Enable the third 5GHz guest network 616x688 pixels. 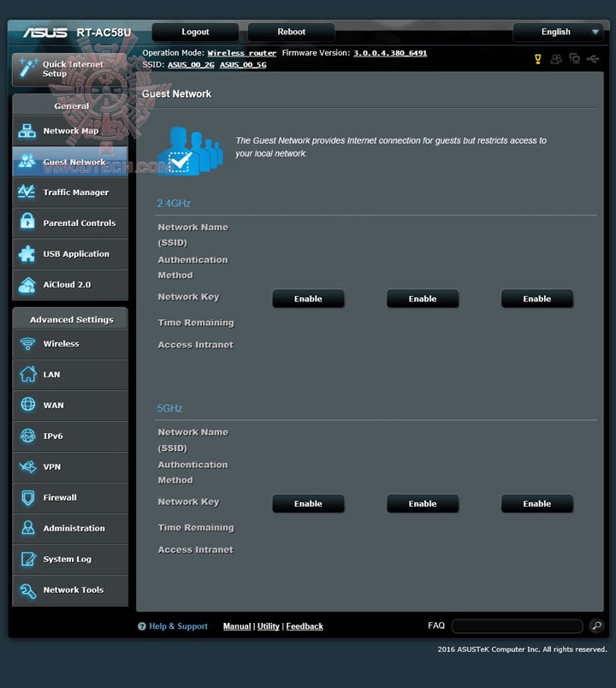pyautogui.click(x=537, y=504)
